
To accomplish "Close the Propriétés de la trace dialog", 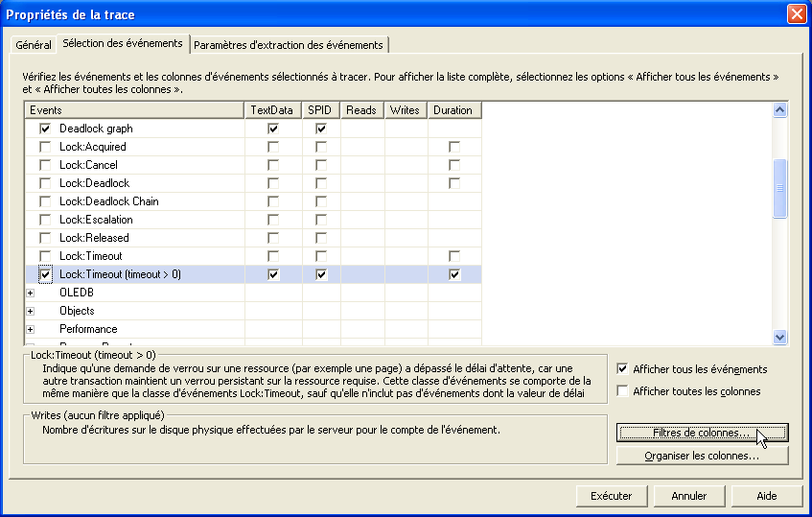I will [x=796, y=14].
